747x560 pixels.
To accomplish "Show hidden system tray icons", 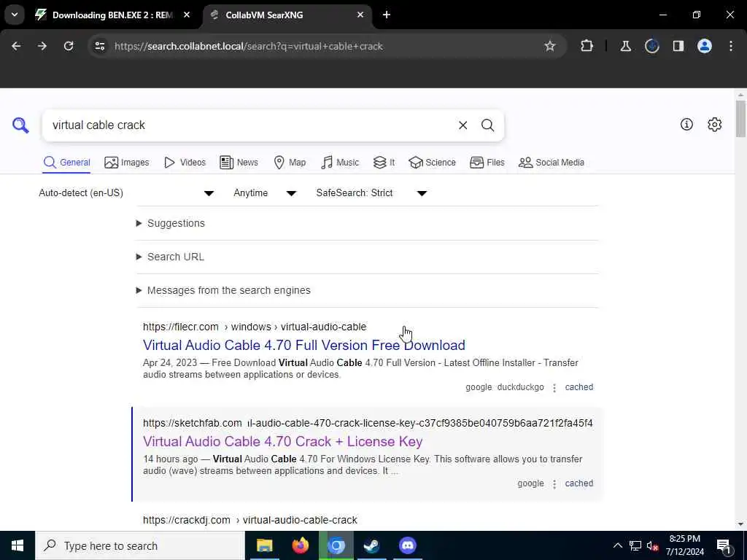I will click(617, 545).
